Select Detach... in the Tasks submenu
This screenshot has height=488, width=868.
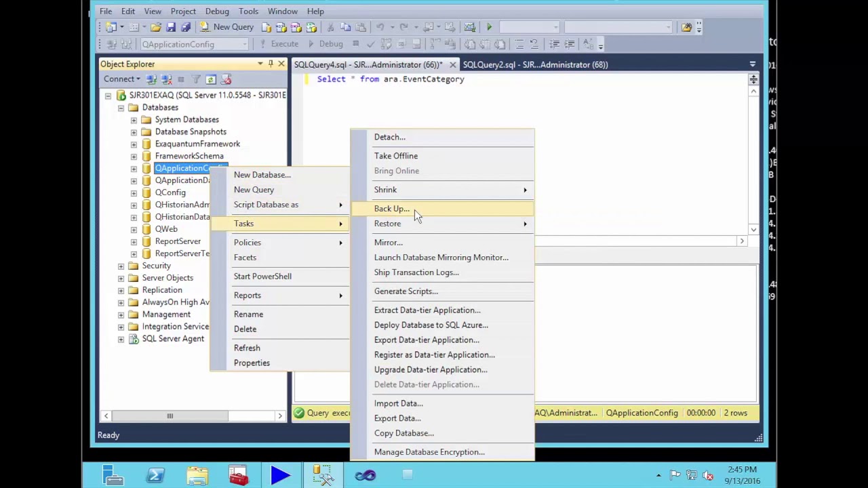443,137
